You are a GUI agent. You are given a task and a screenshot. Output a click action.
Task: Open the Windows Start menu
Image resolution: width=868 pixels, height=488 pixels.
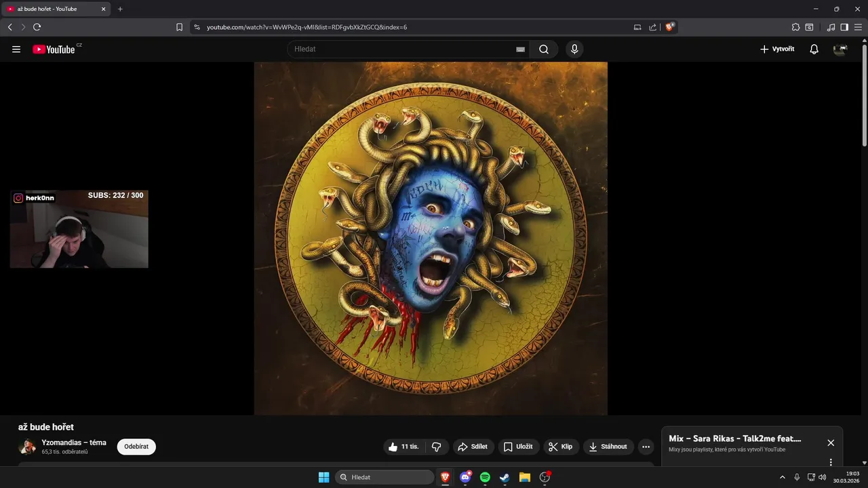pos(323,477)
